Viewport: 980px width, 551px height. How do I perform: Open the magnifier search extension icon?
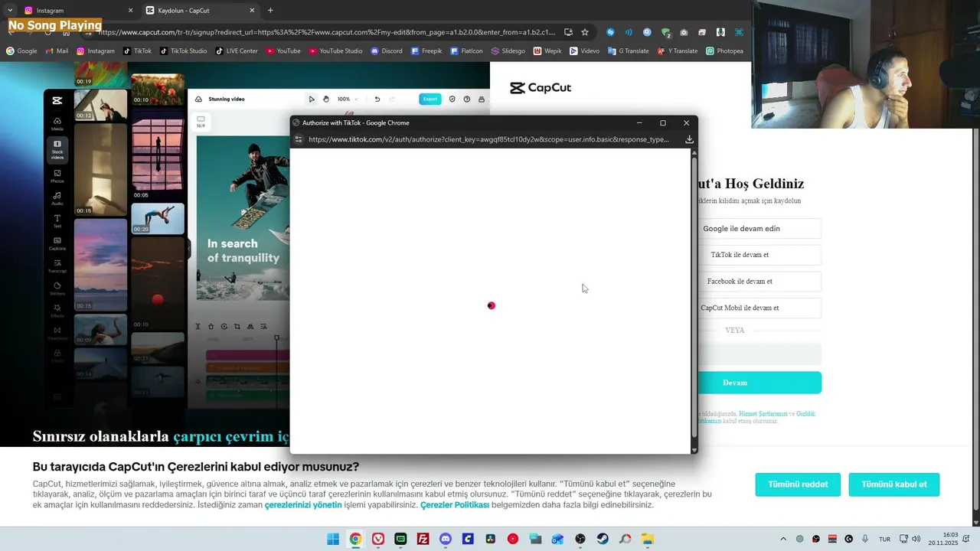click(647, 32)
